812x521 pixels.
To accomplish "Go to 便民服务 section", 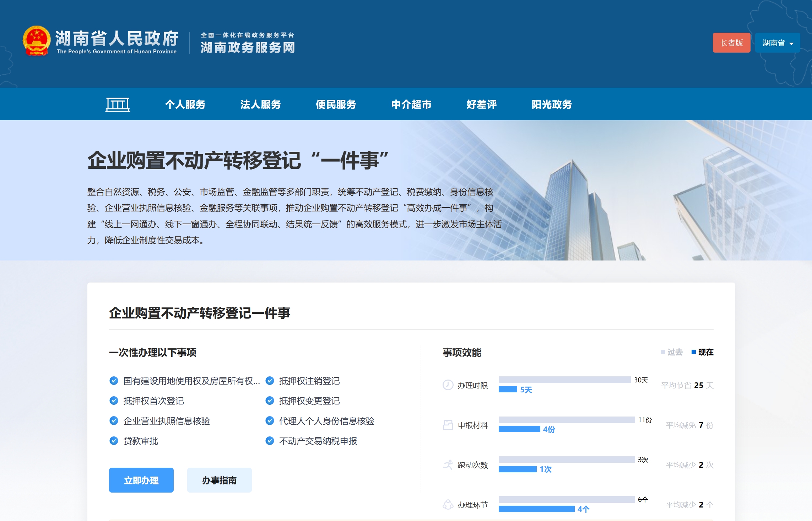I will coord(336,104).
